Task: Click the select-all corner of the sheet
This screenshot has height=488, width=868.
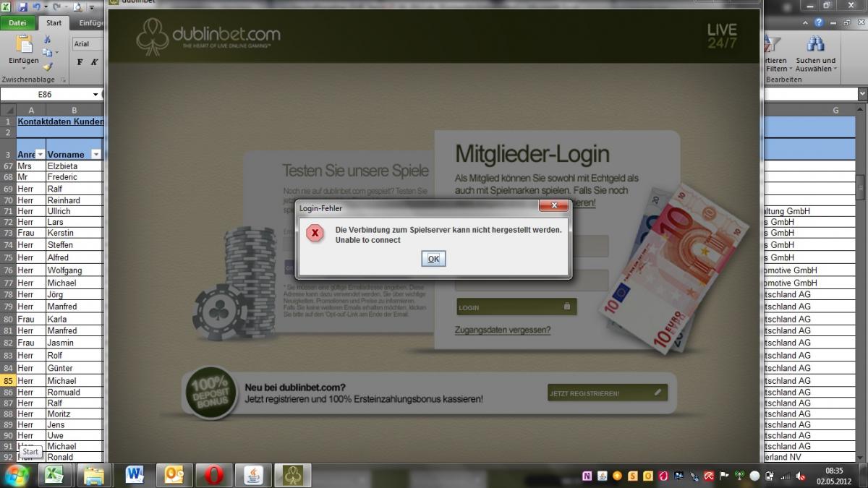Action: pos(8,110)
